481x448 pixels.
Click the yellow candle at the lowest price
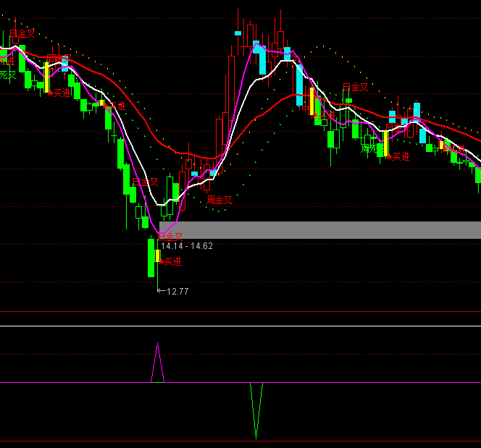tap(158, 255)
